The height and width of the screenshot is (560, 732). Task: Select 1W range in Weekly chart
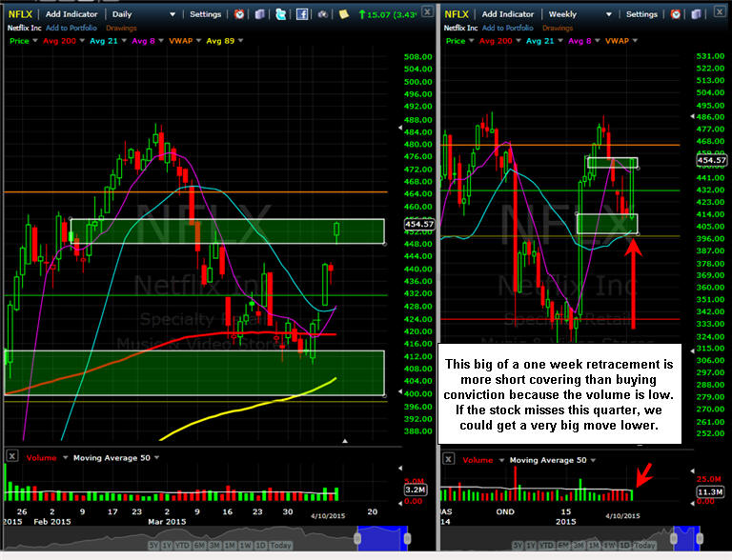tap(612, 545)
